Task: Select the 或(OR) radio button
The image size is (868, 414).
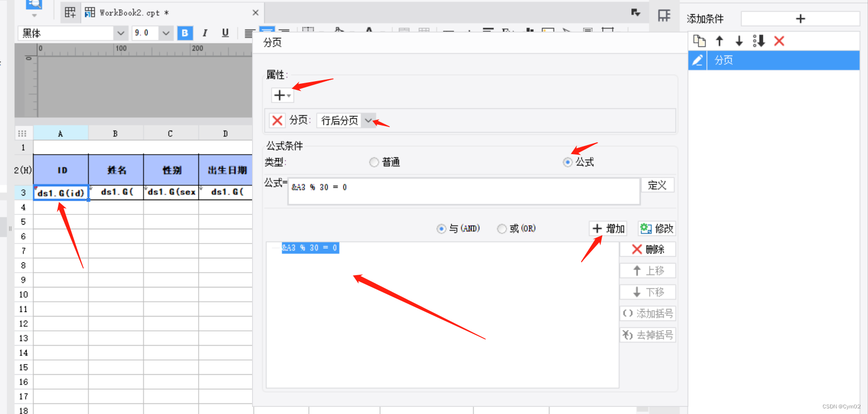Action: (502, 229)
